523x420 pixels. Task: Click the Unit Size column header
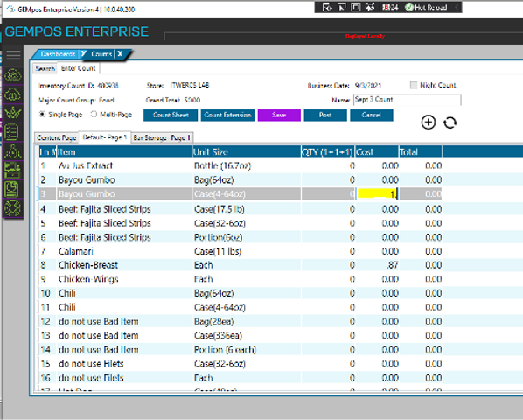[x=246, y=151]
